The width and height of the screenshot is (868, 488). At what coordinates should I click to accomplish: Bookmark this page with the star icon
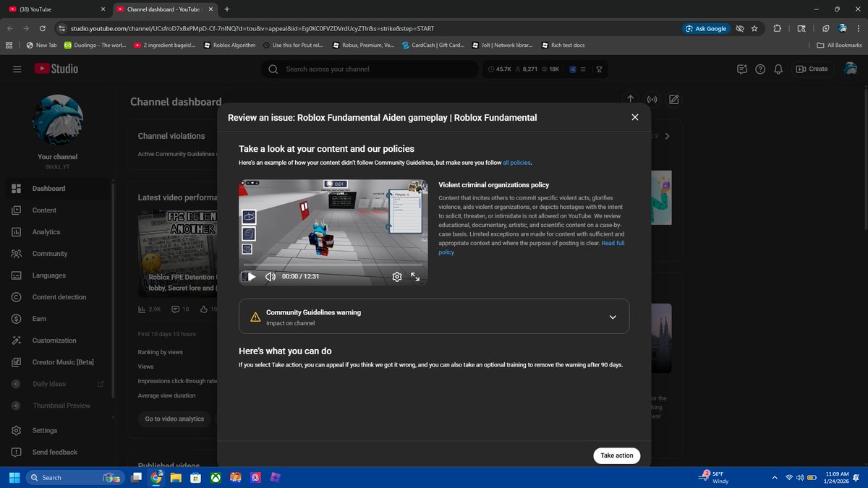click(754, 28)
